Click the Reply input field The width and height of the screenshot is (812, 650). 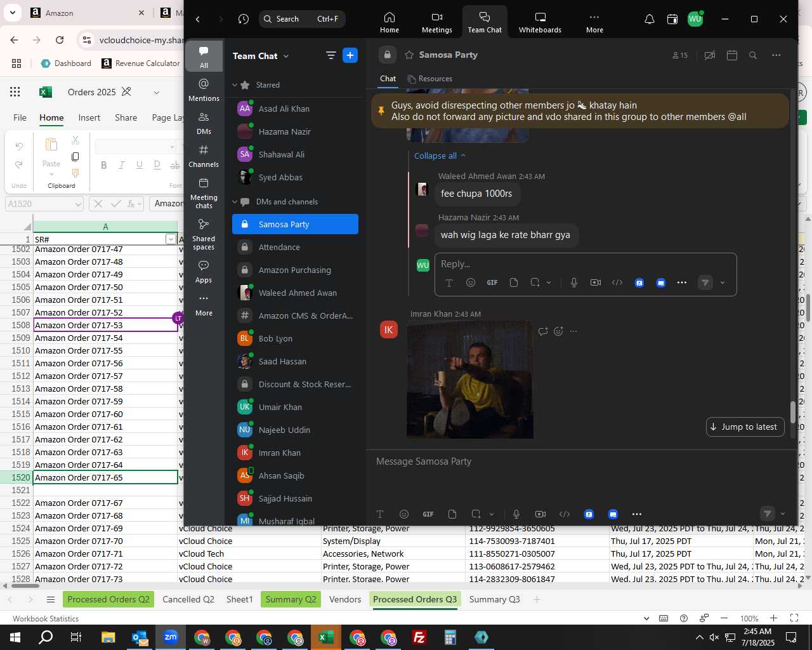pyautogui.click(x=585, y=264)
